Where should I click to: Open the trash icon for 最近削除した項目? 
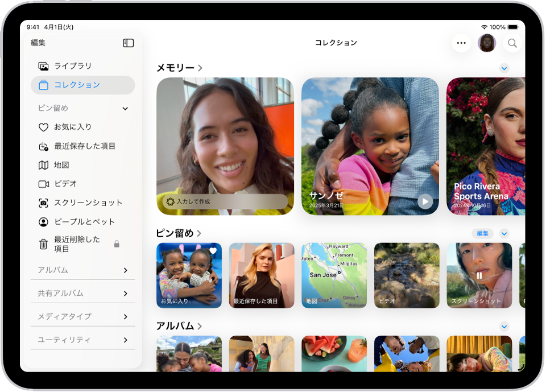(x=44, y=244)
